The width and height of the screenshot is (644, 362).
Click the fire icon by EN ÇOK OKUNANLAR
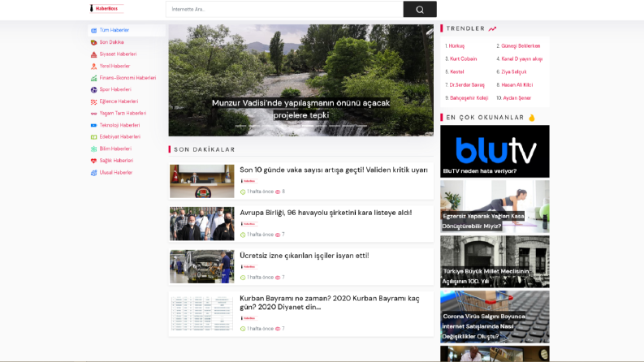click(x=532, y=118)
